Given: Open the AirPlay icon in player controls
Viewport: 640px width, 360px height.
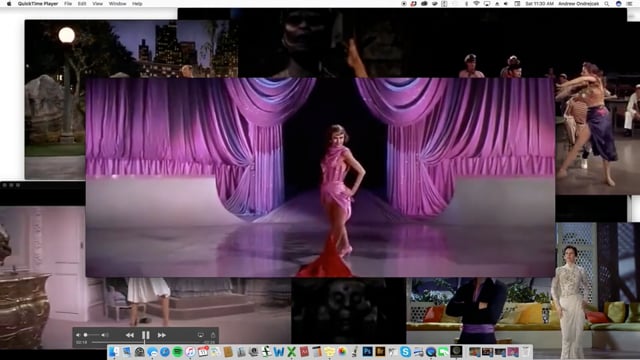Looking at the screenshot, I should [x=200, y=335].
